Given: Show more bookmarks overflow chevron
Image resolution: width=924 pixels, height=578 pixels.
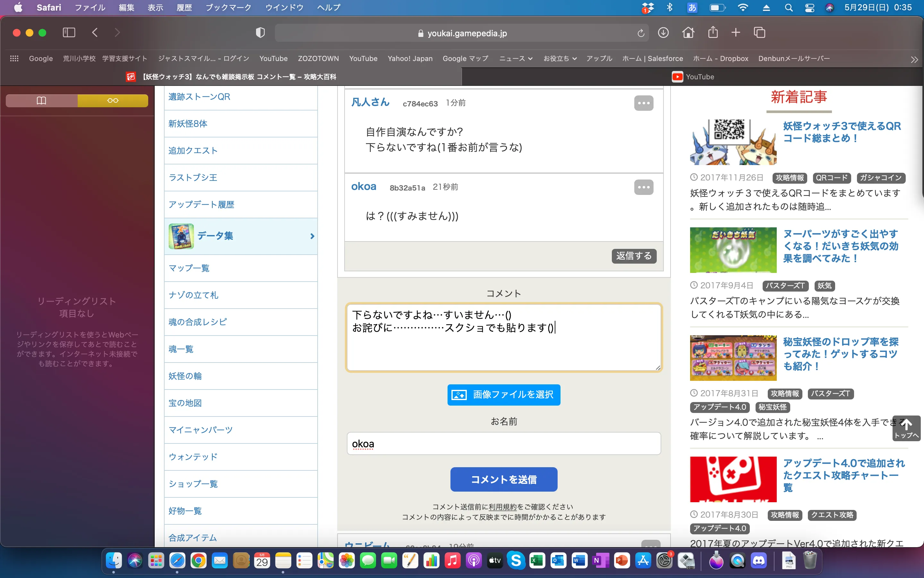Looking at the screenshot, I should [x=914, y=59].
